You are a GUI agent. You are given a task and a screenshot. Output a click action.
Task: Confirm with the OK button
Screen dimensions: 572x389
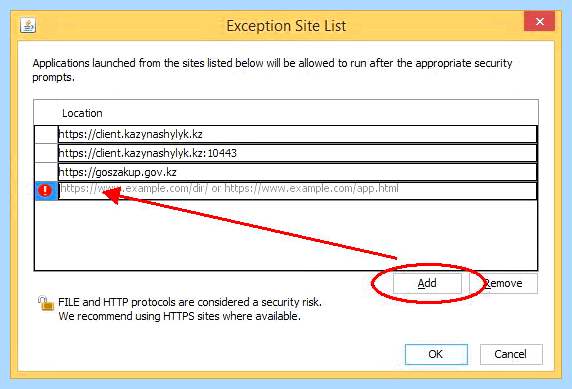(436, 354)
